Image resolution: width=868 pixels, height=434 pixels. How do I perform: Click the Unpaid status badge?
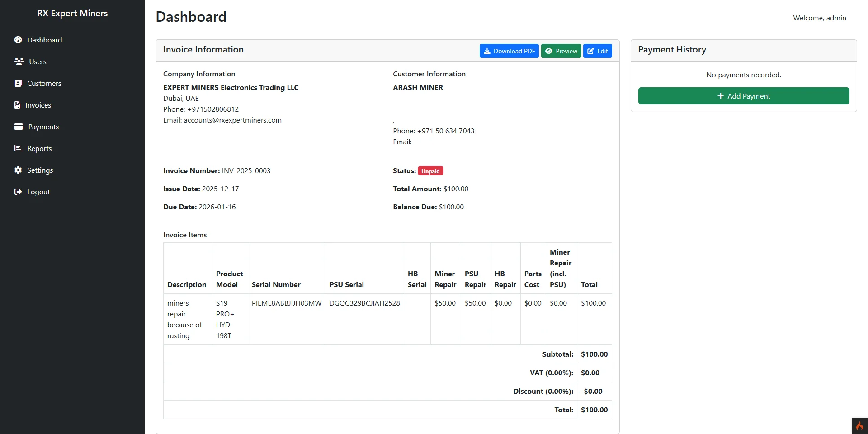pos(430,171)
